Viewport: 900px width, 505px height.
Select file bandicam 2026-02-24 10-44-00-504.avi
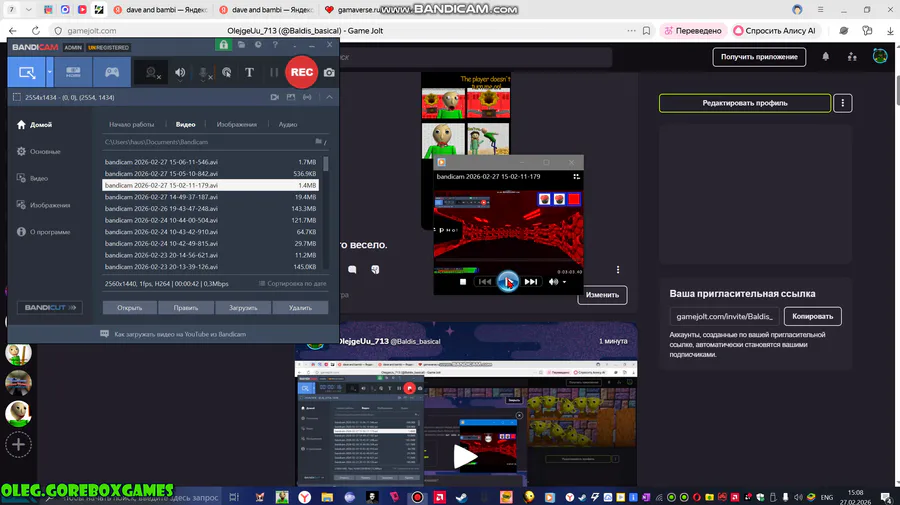point(210,220)
